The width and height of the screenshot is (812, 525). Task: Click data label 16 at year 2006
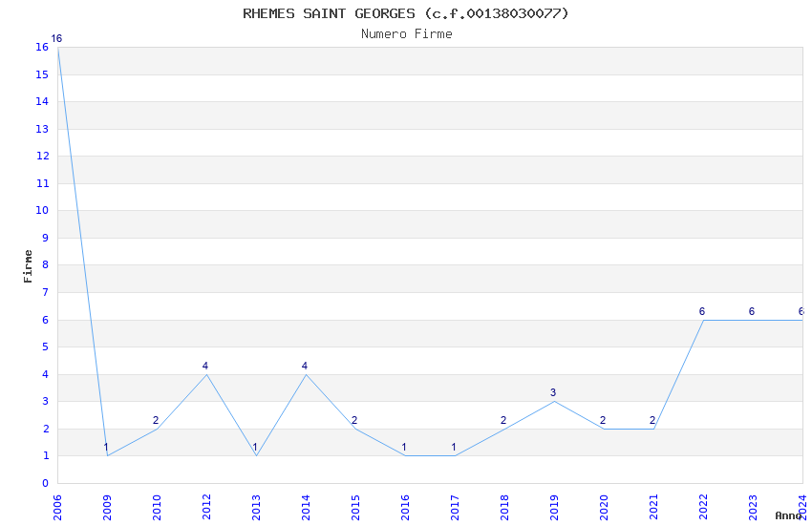56,39
